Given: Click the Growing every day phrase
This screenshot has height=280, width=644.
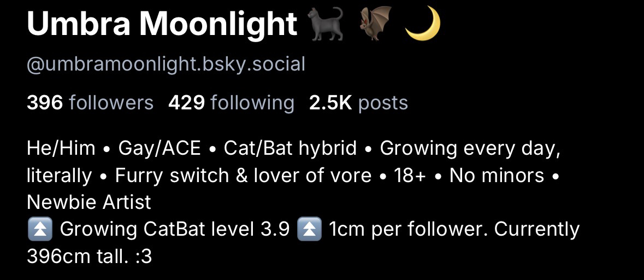Looking at the screenshot, I should pyautogui.click(x=470, y=148).
